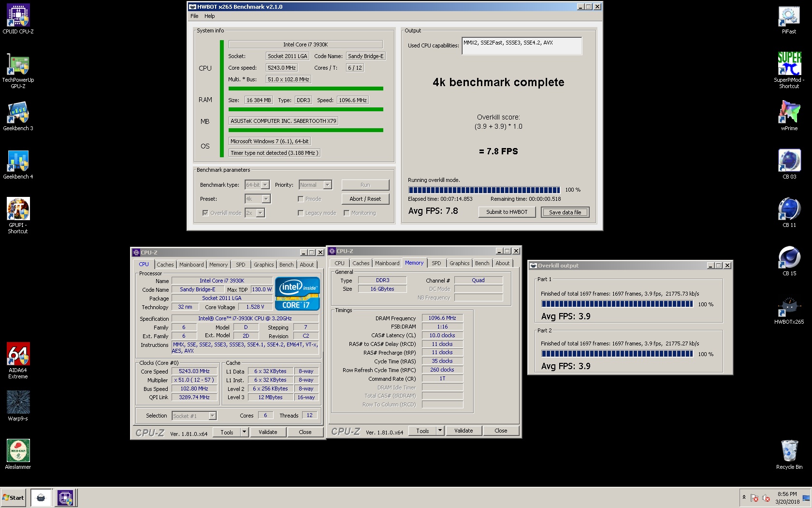Click Validate in left CPU-Z window
Image resolution: width=812 pixels, height=508 pixels.
268,432
